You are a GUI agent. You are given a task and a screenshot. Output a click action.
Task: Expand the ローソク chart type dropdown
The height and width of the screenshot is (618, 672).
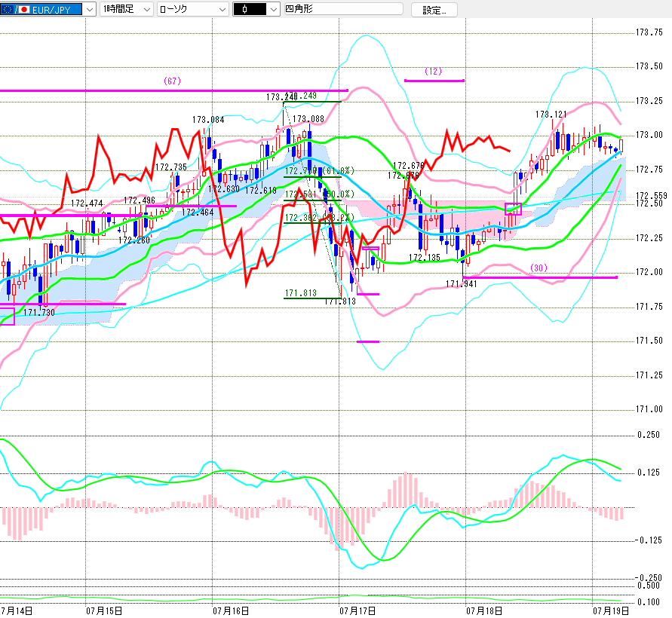point(222,9)
